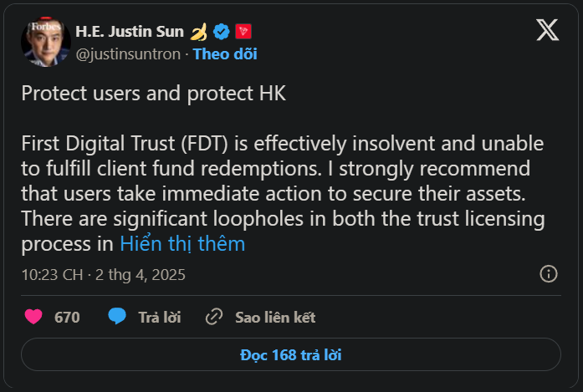This screenshot has width=583, height=392.
Task: Follow account via 'Theo dõi' link
Action: [x=225, y=54]
